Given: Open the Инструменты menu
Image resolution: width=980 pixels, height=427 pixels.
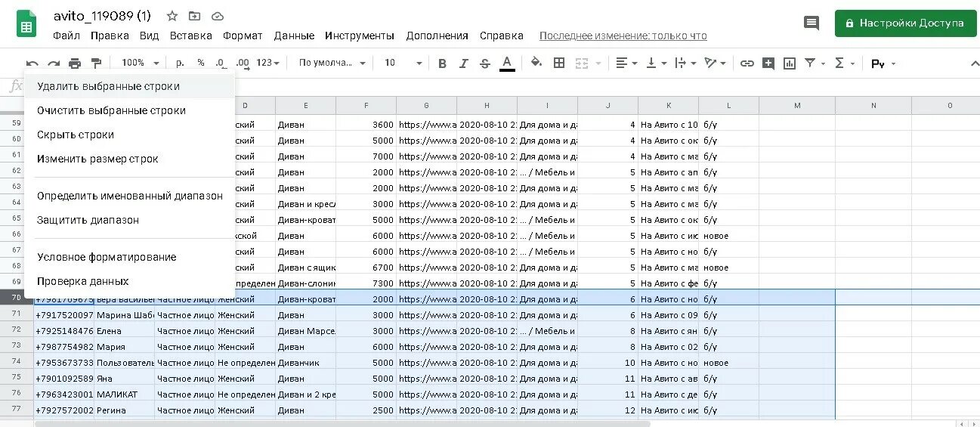Looking at the screenshot, I should pos(360,36).
